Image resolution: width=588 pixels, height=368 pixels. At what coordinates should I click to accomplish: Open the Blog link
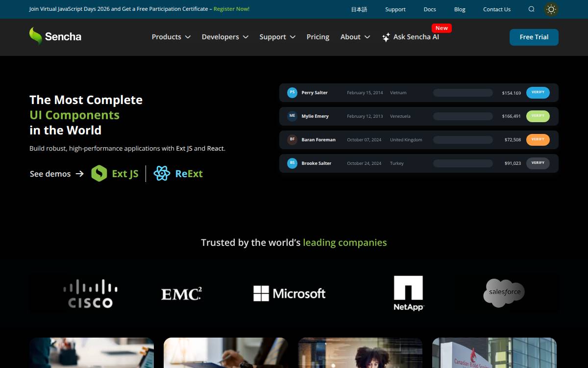(460, 9)
